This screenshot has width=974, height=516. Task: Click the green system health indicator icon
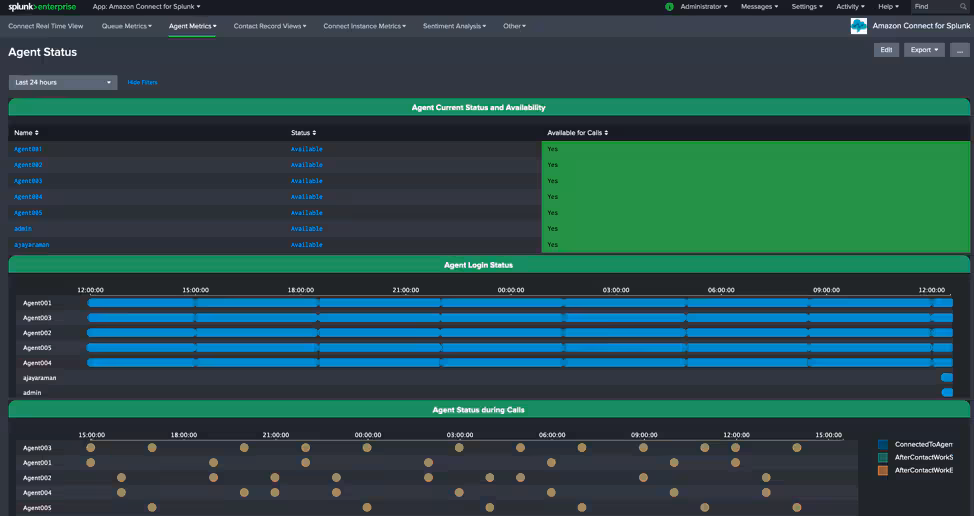[669, 7]
